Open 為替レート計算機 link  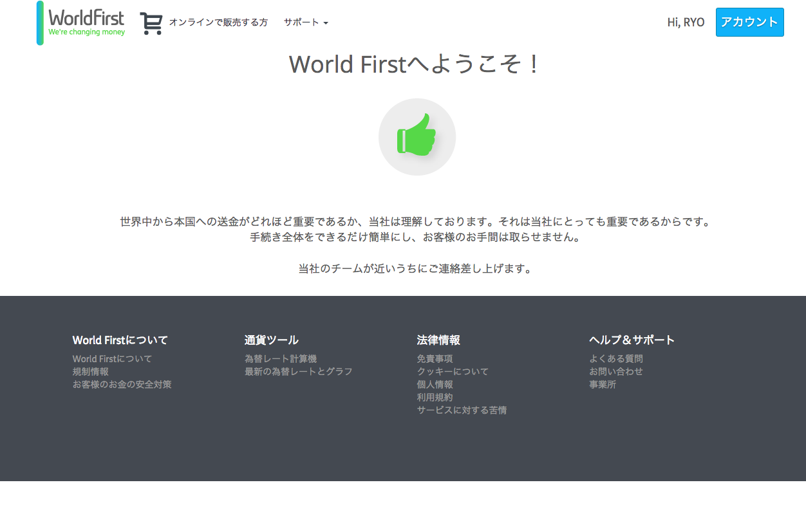tap(280, 359)
